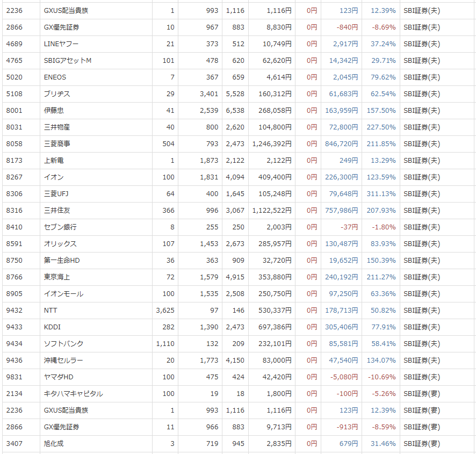
Task: Click the 東京海上 stock name
Action: (57, 277)
